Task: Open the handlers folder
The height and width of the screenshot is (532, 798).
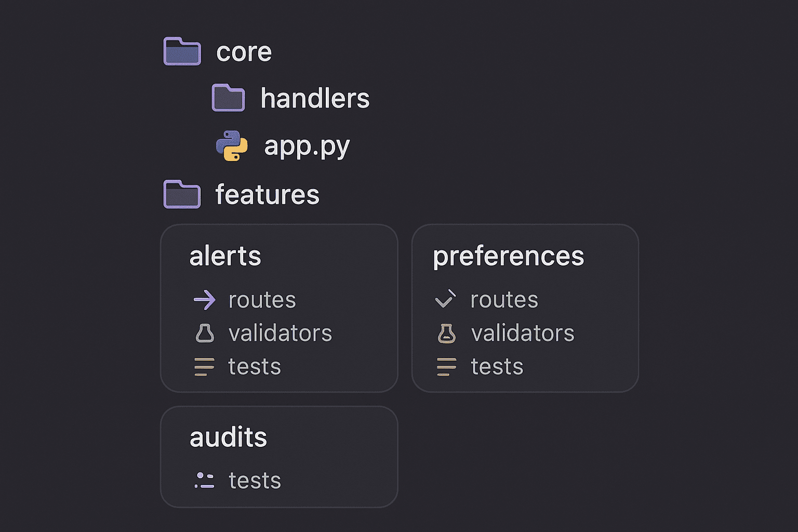Action: [315, 98]
